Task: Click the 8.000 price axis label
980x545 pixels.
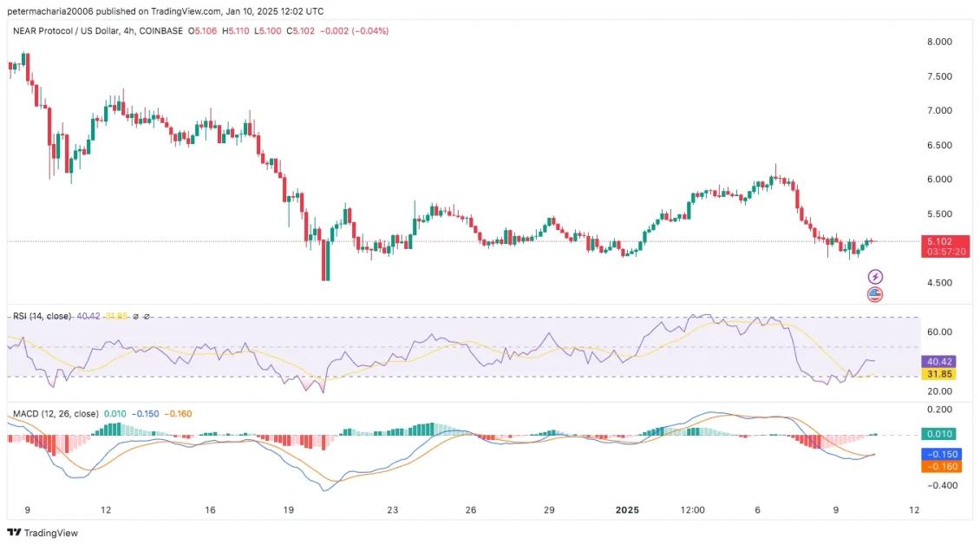Action: pos(939,42)
